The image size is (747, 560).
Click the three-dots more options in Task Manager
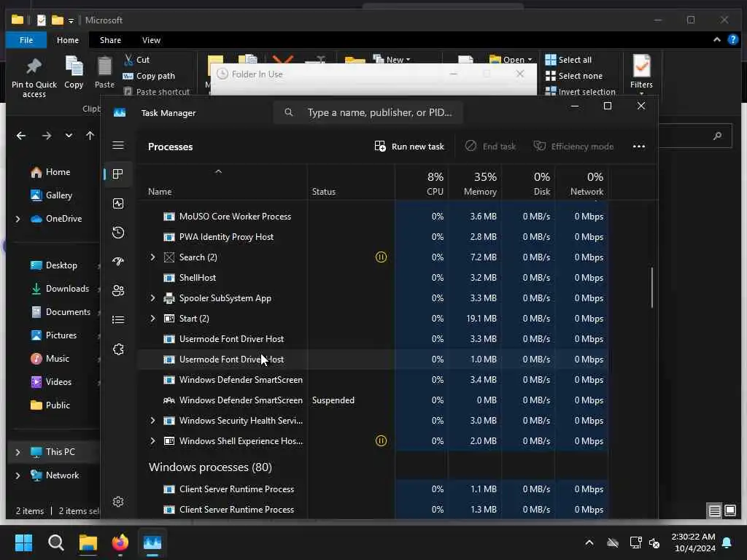pos(639,146)
